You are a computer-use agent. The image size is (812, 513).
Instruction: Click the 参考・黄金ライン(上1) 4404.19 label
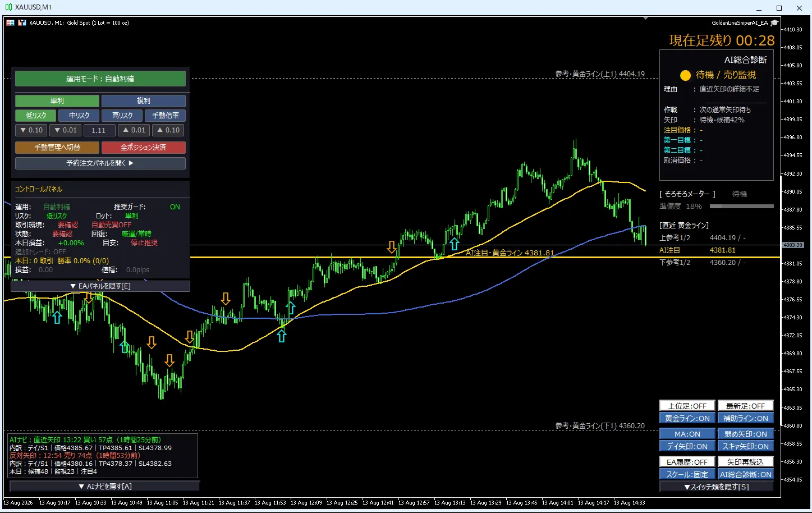coord(600,74)
